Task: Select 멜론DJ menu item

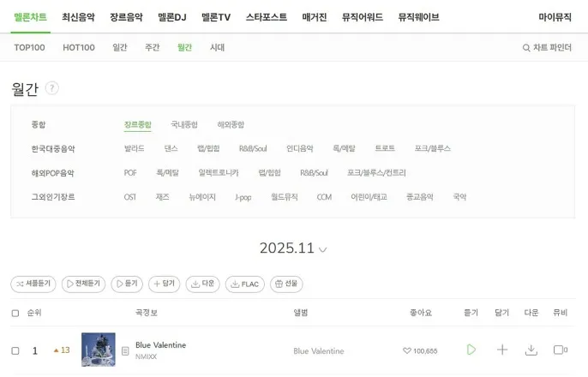Action: click(171, 17)
